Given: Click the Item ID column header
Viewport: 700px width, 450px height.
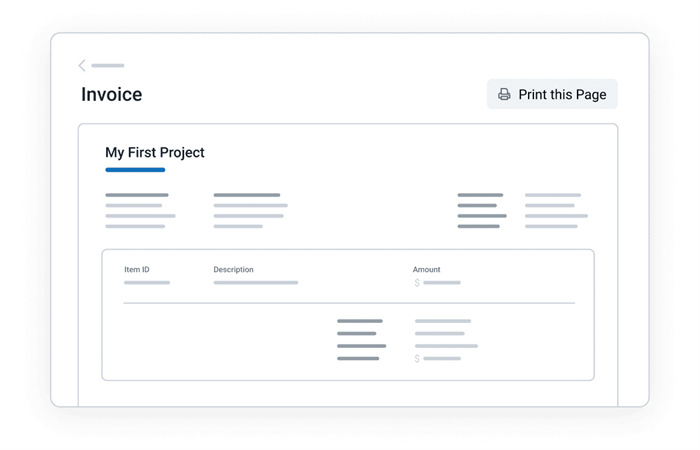Looking at the screenshot, I should 137,270.
